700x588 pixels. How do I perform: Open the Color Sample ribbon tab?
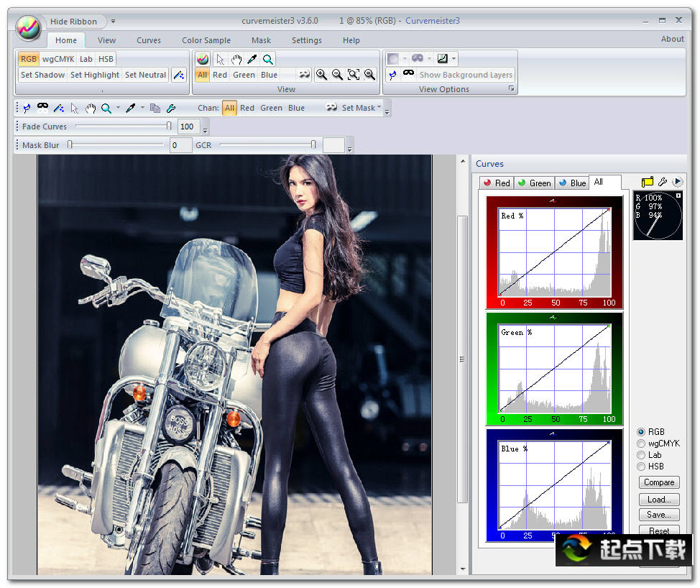click(x=206, y=40)
